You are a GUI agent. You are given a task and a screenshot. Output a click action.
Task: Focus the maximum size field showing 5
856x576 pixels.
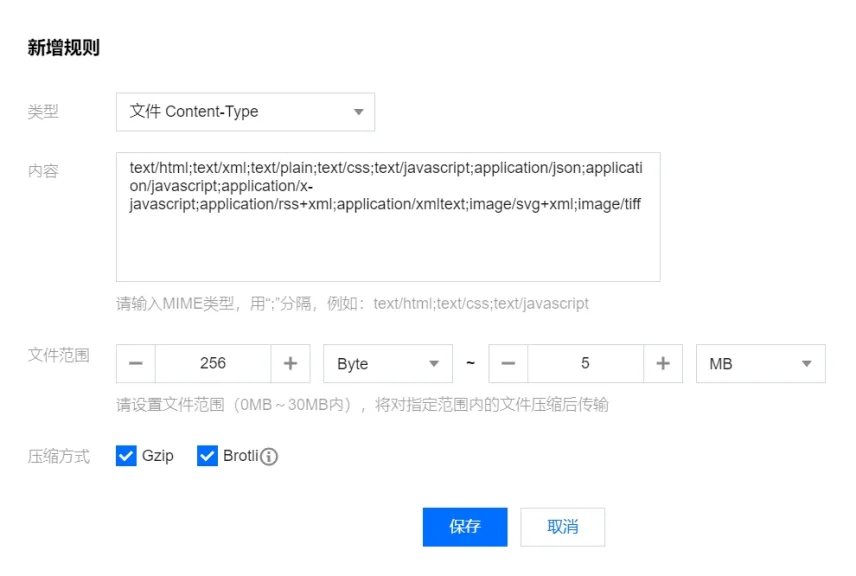click(x=585, y=364)
